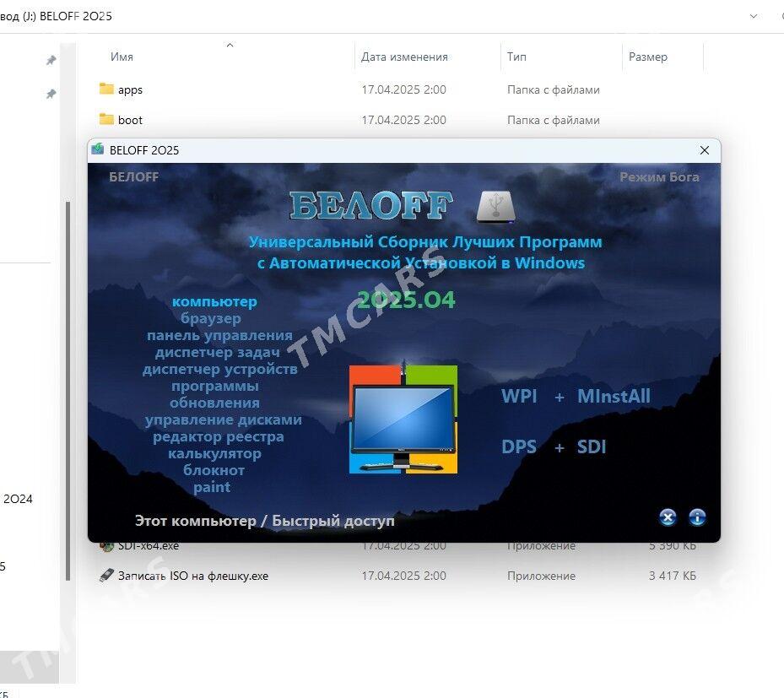Click the 2025.04 version label
The width and height of the screenshot is (784, 698).
[x=406, y=300]
